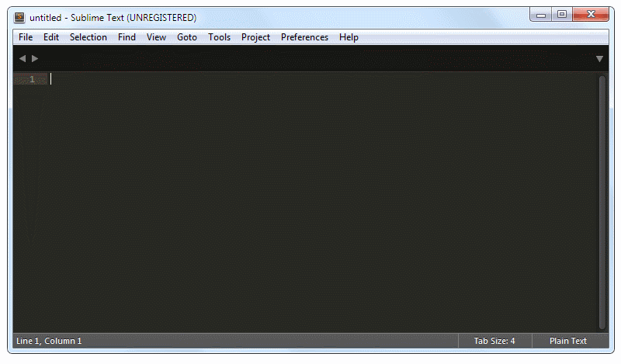The image size is (621, 364).
Task: Go to previous tab with left arrow
Action: click(x=23, y=59)
